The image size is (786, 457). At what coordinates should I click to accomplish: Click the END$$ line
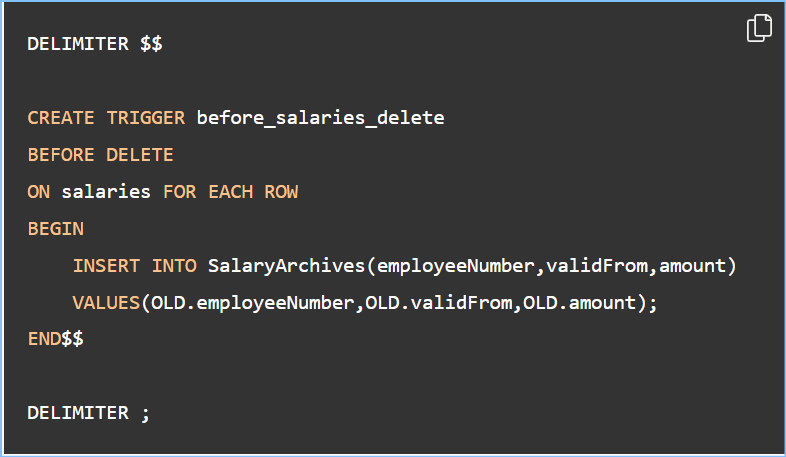coord(56,339)
